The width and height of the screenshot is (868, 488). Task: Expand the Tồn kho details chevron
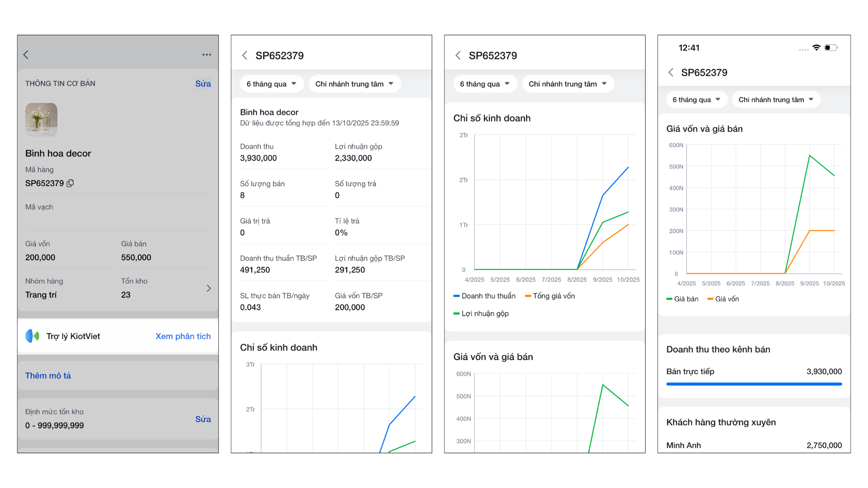[208, 288]
